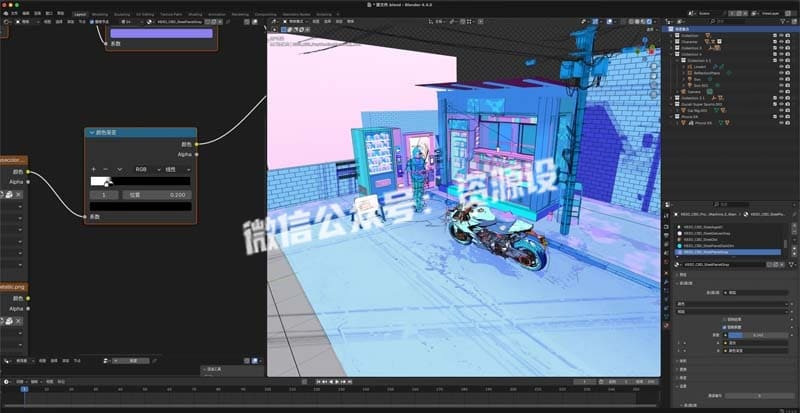Open the Object properties tab
The height and width of the screenshot is (413, 800).
pyautogui.click(x=666, y=272)
